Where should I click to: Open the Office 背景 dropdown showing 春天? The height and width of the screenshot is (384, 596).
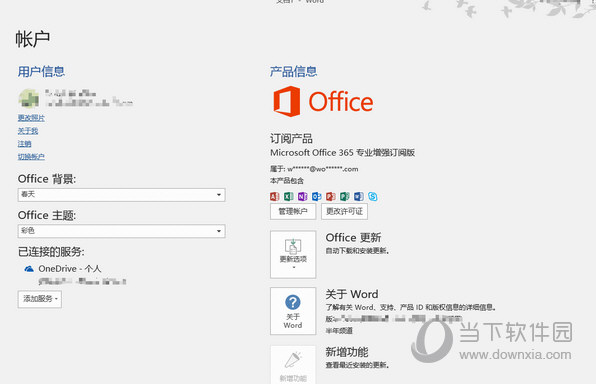122,195
